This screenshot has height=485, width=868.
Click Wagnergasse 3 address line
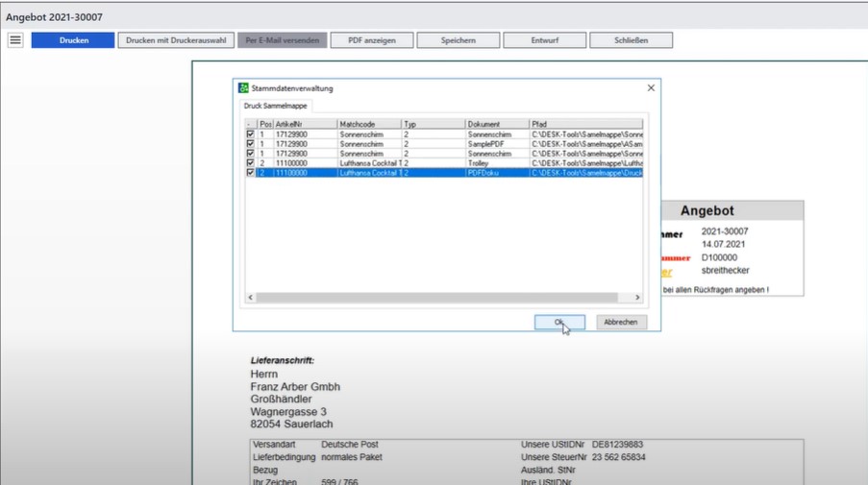(288, 411)
